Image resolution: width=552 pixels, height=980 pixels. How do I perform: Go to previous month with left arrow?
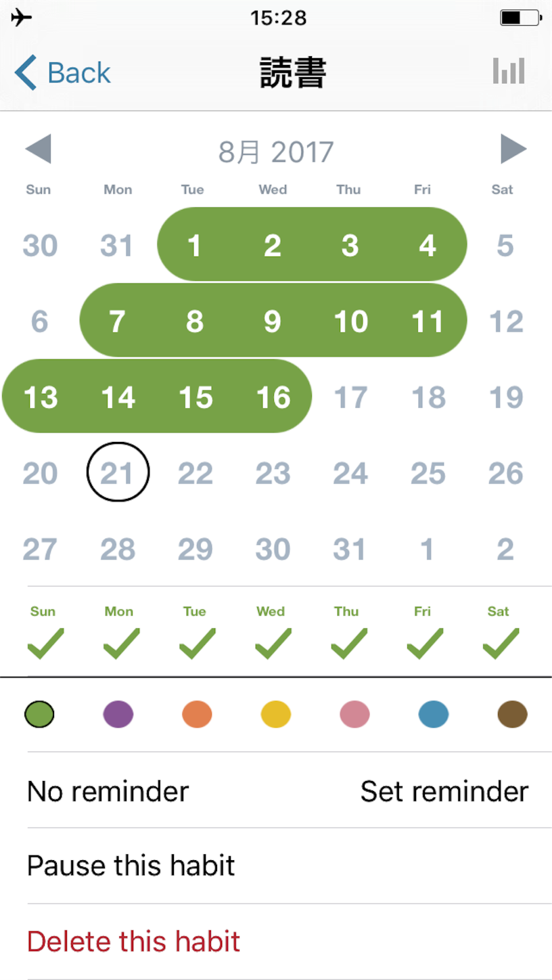(38, 149)
